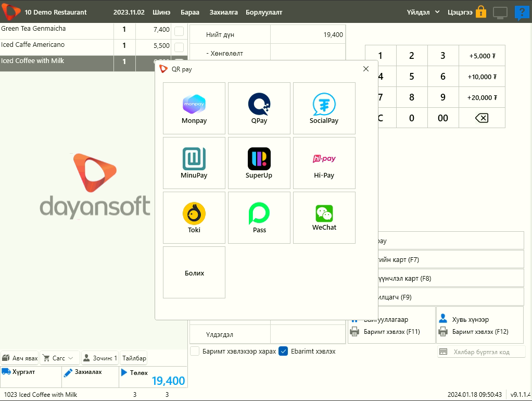The height and width of the screenshot is (401, 532).
Task: Click the Үлдэгдэл amount cell
Action: point(308,334)
